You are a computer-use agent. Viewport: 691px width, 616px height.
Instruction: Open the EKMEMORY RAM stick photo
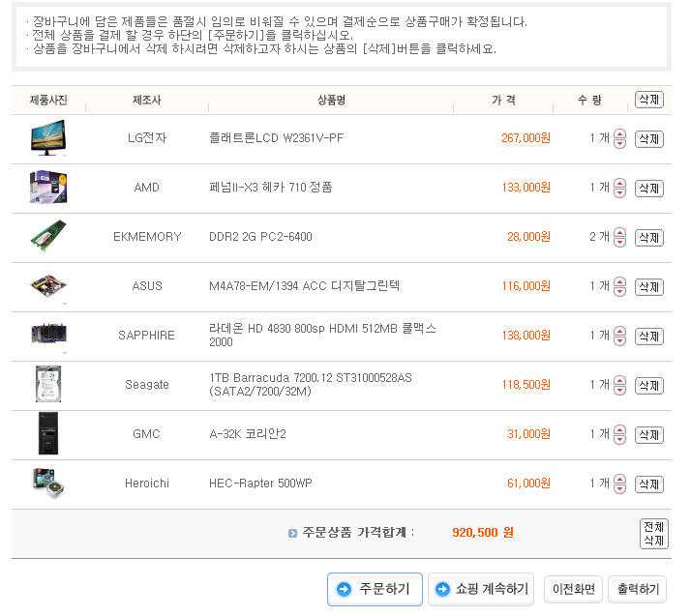[x=48, y=236]
